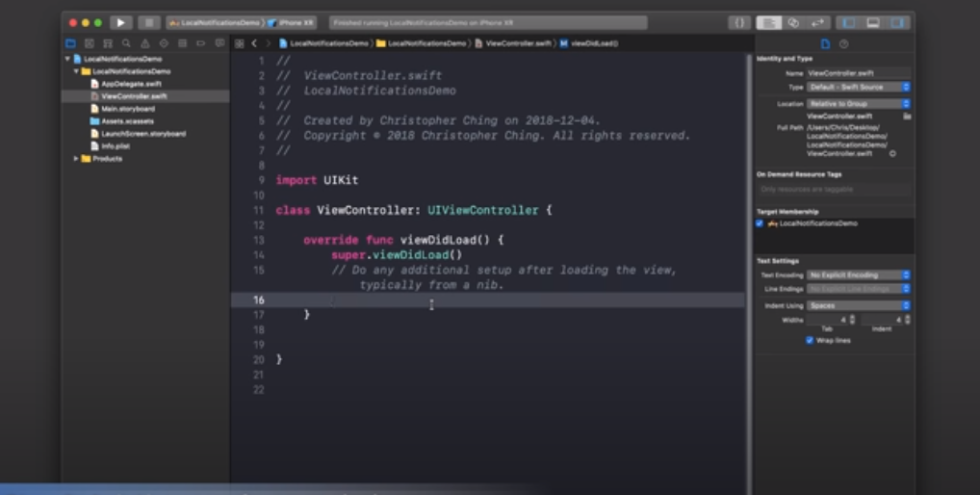Run the app with the Play button
This screenshot has height=495, width=980.
coord(121,23)
